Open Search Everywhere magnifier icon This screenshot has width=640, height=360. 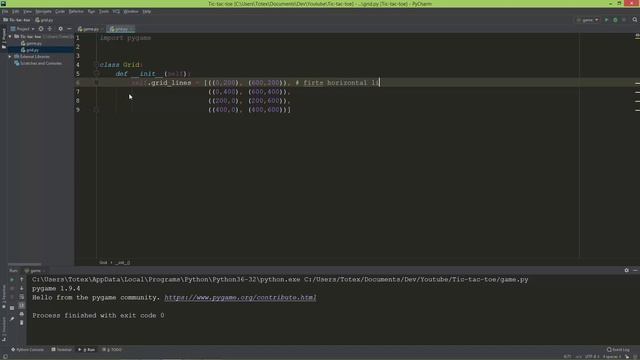click(635, 20)
